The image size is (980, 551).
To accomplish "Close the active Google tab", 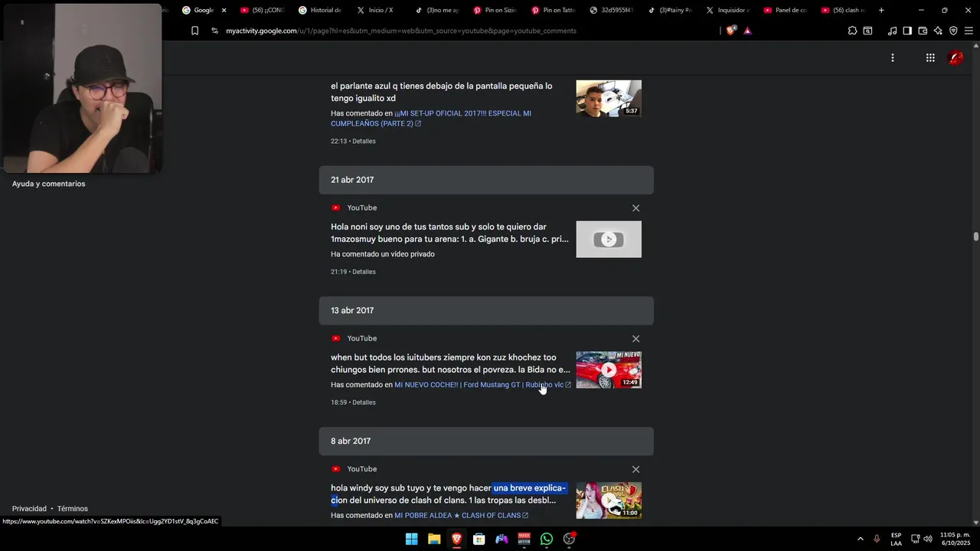I will (224, 10).
